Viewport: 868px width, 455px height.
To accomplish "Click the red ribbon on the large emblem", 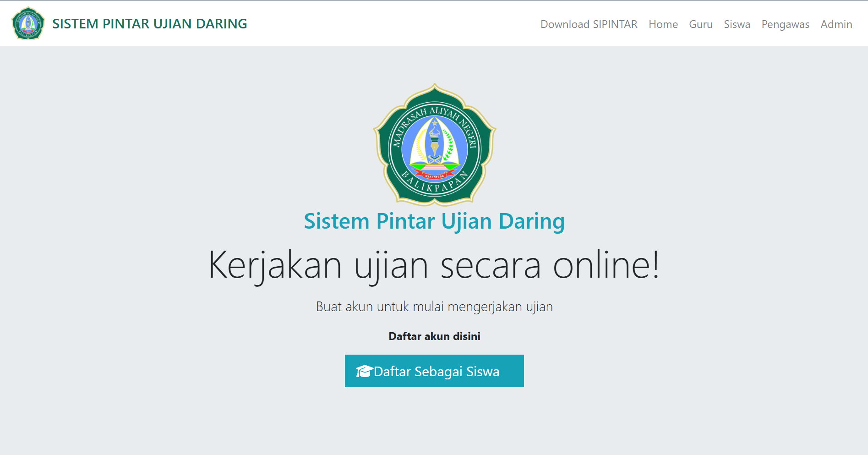I will (434, 175).
